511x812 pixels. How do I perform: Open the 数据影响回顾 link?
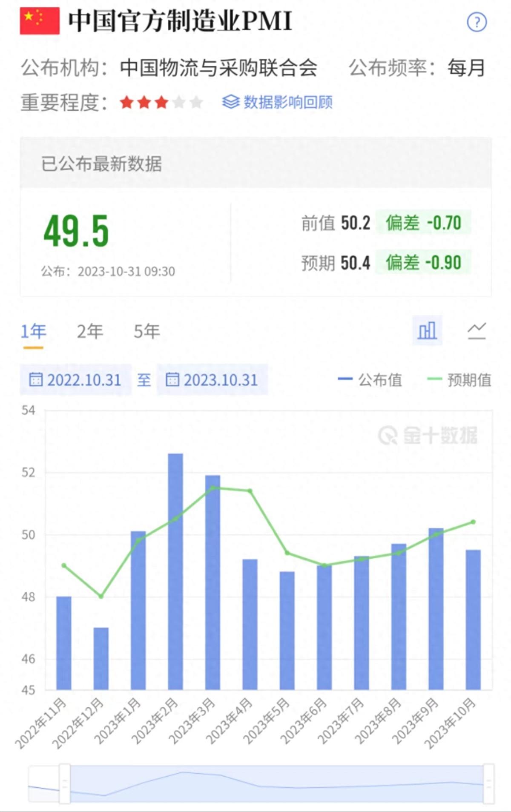click(x=288, y=102)
